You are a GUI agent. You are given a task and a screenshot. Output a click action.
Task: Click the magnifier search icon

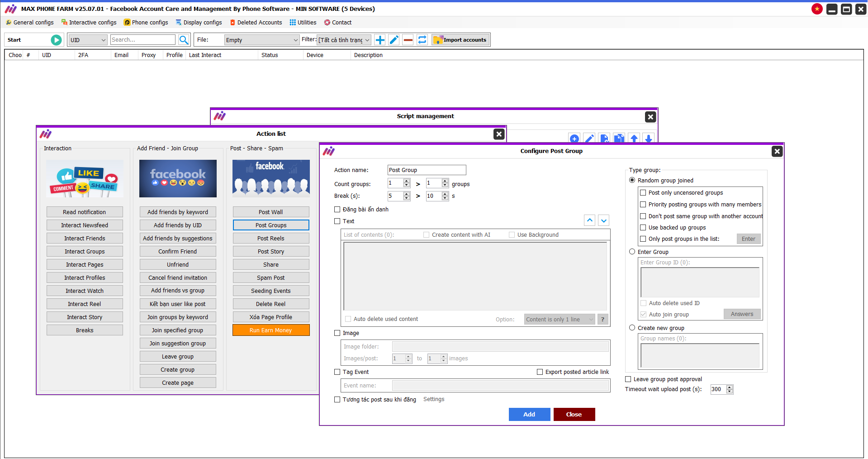coord(184,40)
